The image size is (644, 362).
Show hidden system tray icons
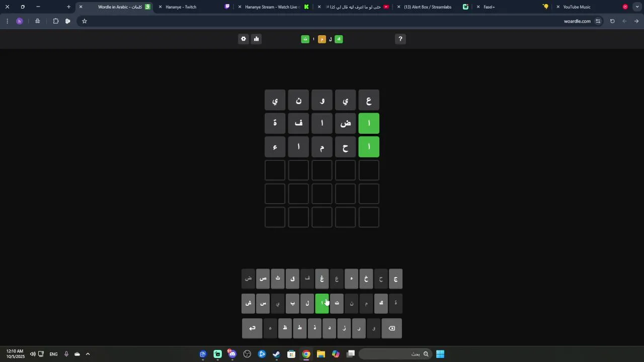point(88,354)
